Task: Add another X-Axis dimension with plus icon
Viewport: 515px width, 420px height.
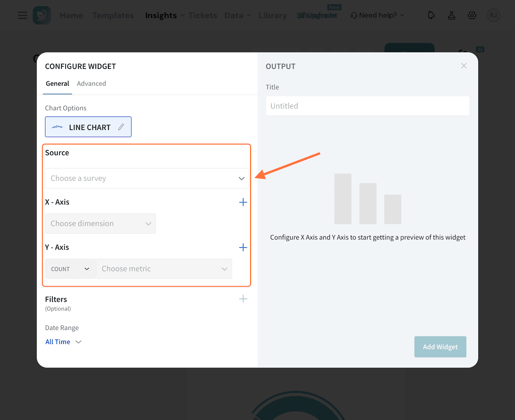Action: [243, 202]
